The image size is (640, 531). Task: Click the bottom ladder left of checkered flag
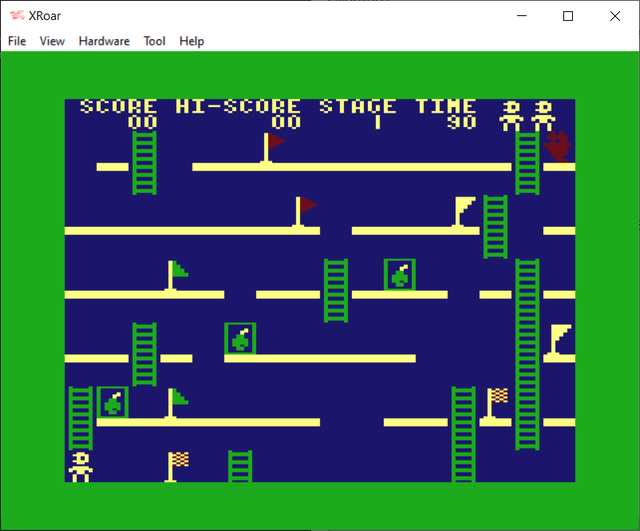point(464,435)
